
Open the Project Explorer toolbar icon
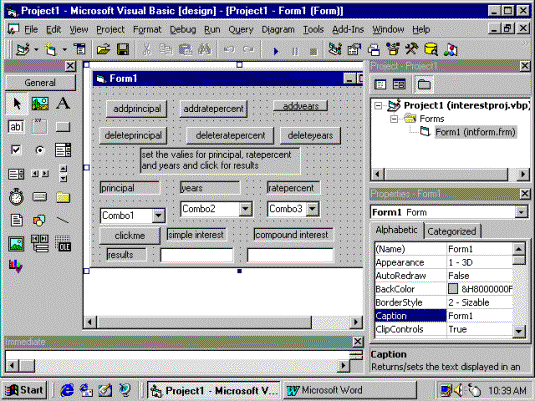(335, 50)
